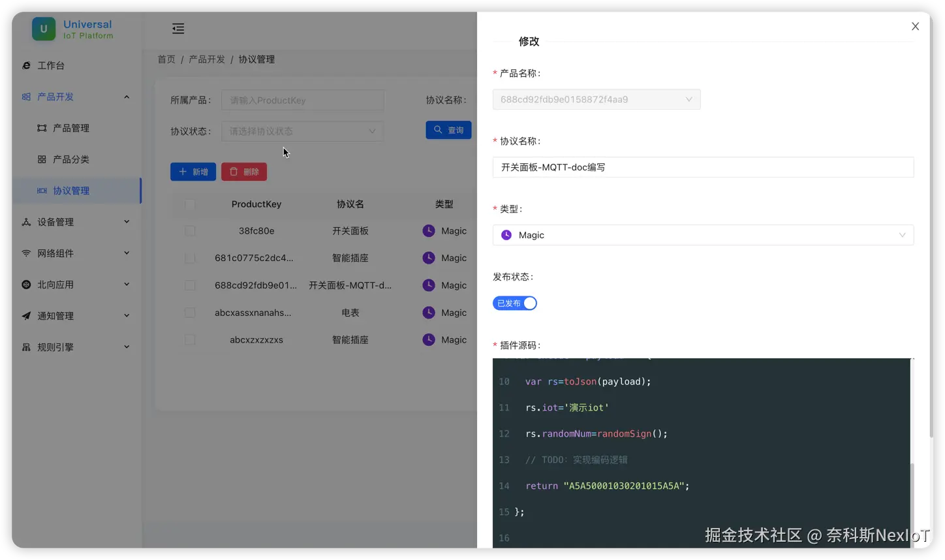Click the 查询 search button
945x560 pixels.
[x=448, y=130]
